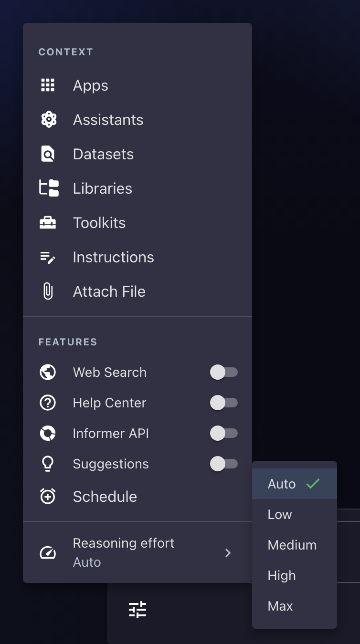Click the Reasoning effort gauge icon
Viewport: 360px width, 644px height.
[x=48, y=553]
